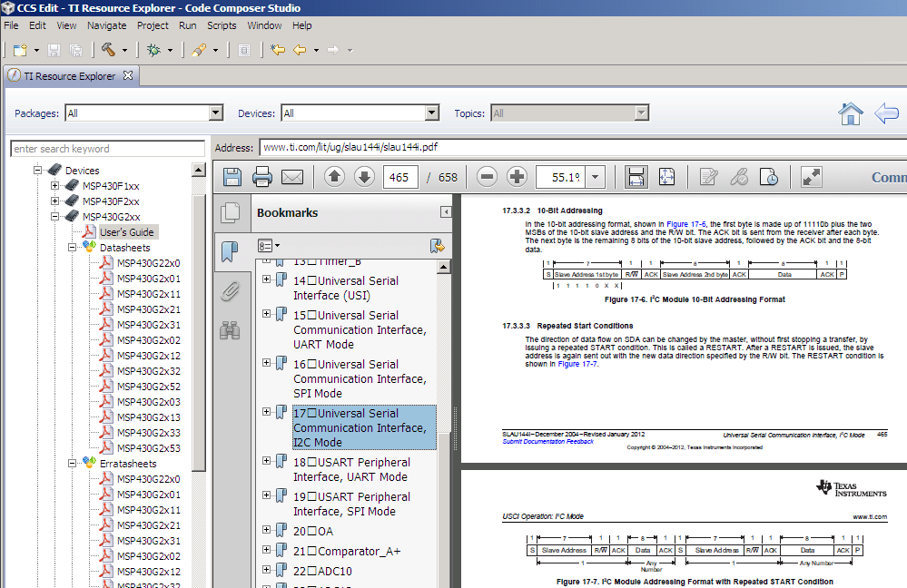Click the PDF page number field
This screenshot has width=907, height=588.
click(400, 177)
